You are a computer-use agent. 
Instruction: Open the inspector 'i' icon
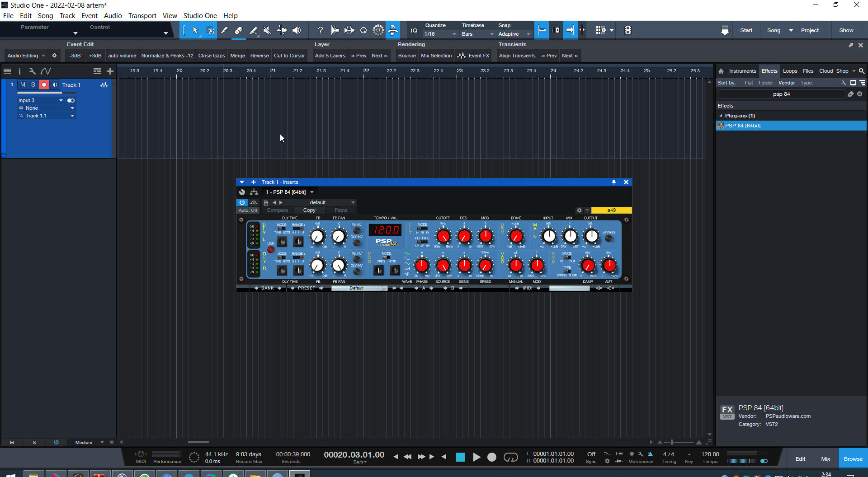coord(19,71)
